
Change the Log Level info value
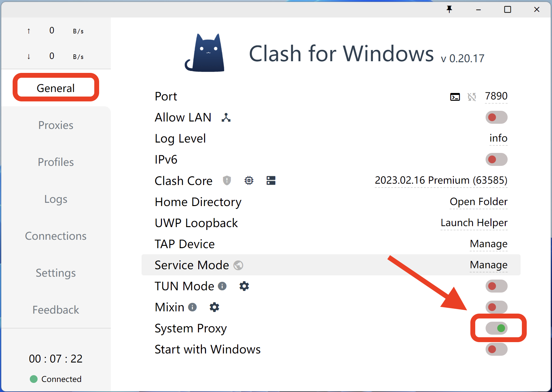[x=498, y=138]
